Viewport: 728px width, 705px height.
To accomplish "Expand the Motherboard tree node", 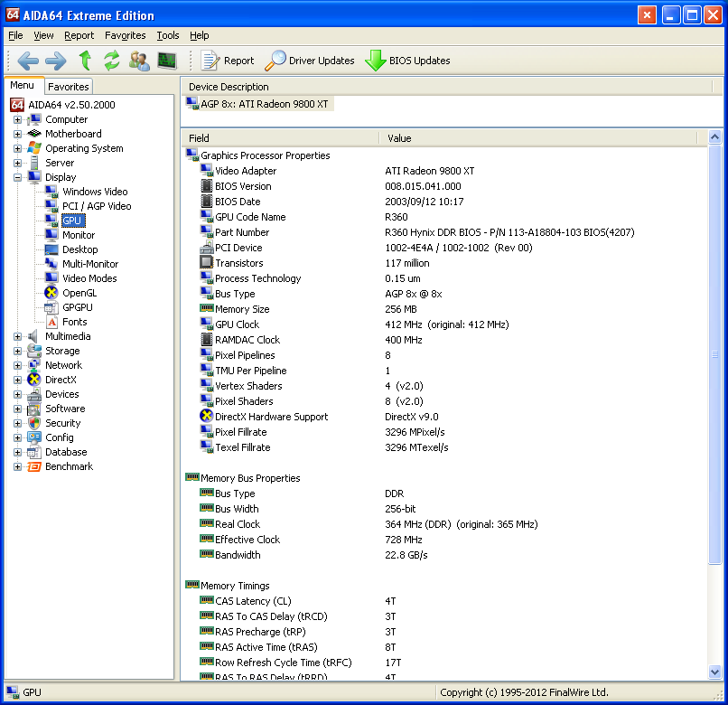I will click(x=18, y=135).
